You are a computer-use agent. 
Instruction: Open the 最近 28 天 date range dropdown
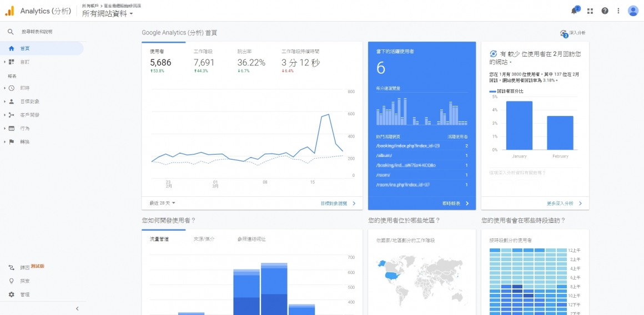pos(162,203)
